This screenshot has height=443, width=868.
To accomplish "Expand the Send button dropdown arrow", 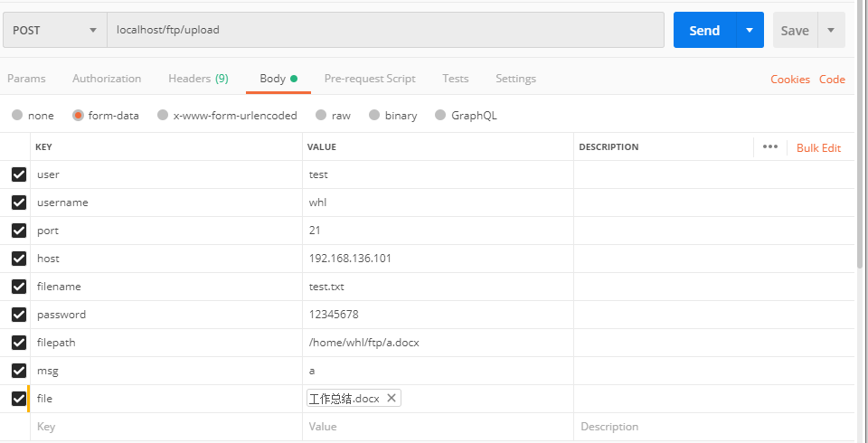I will point(750,30).
